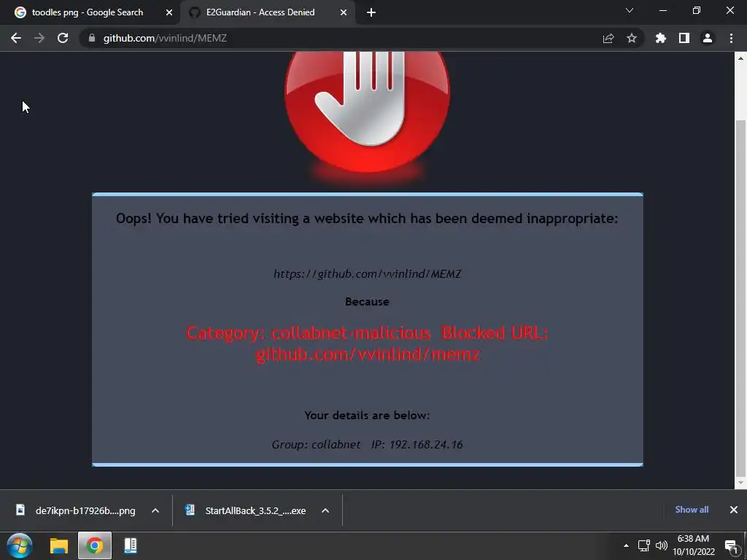Share this page via the share icon
This screenshot has height=560, width=747.
click(608, 38)
